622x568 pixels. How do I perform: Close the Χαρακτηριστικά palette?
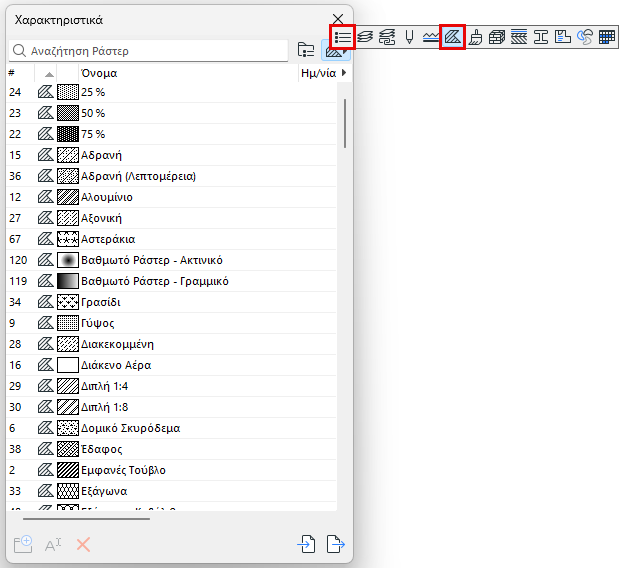[x=338, y=19]
